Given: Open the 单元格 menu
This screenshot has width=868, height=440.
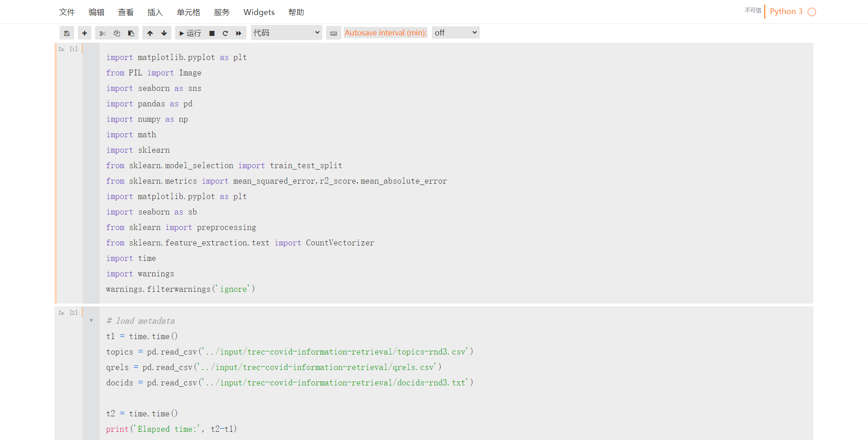Looking at the screenshot, I should (188, 12).
